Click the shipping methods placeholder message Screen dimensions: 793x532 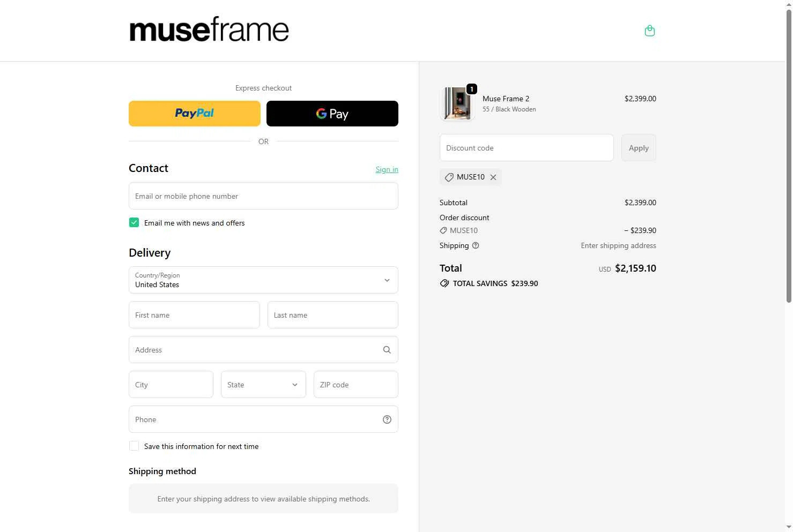click(x=263, y=499)
